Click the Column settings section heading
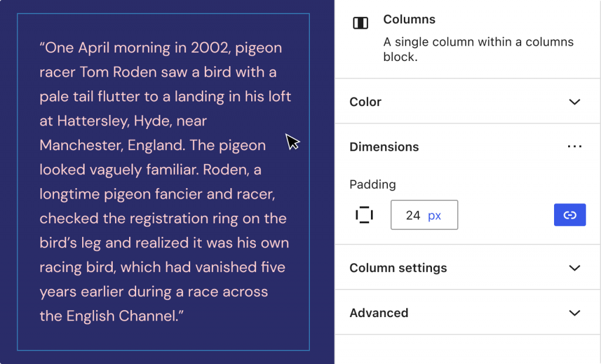The image size is (601, 364). [x=398, y=268]
